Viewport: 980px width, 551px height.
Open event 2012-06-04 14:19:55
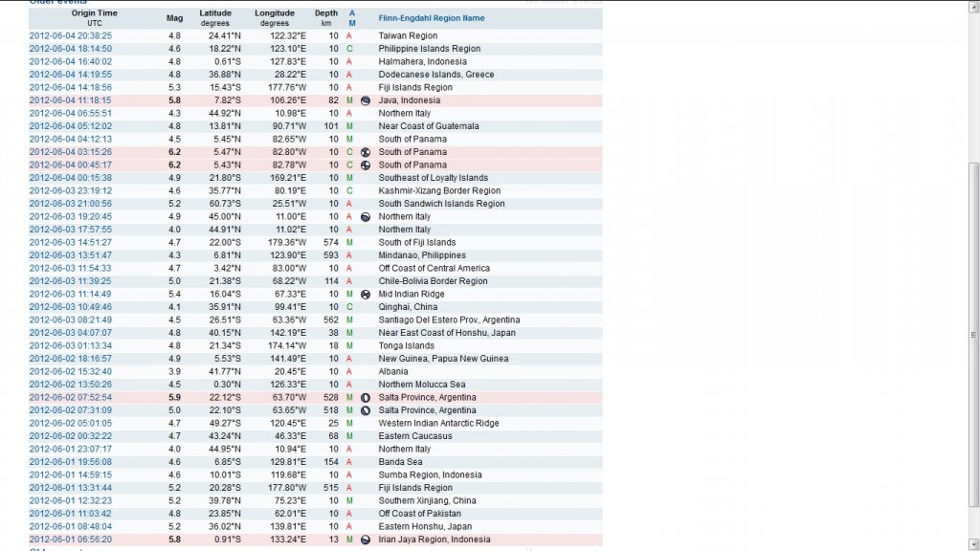(x=71, y=75)
